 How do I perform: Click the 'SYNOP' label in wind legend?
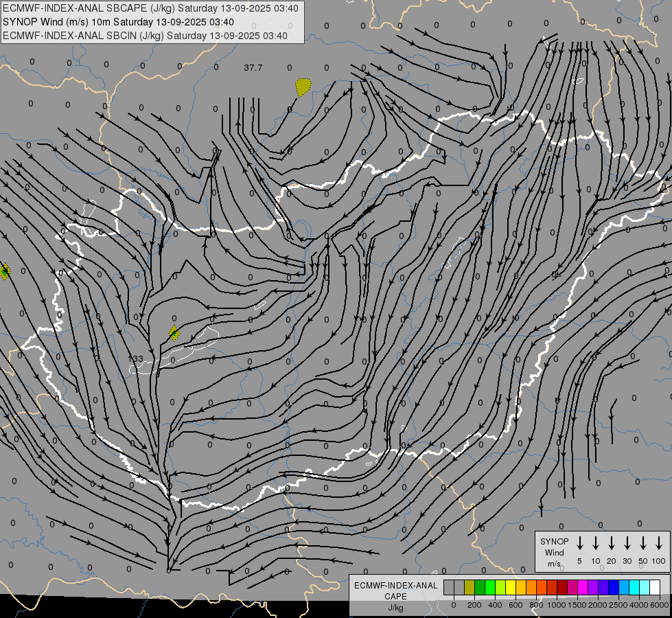[x=554, y=541]
